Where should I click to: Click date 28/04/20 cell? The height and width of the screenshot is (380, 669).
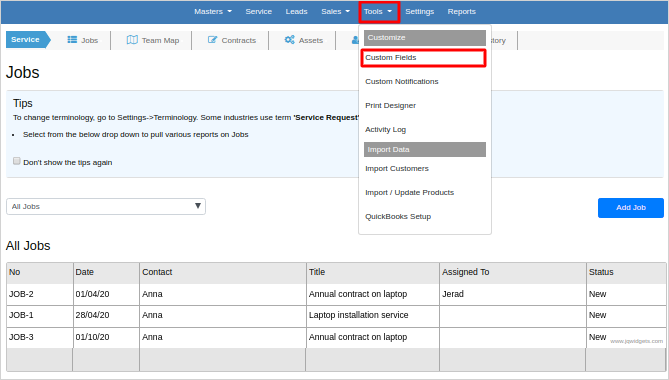[x=106, y=316]
